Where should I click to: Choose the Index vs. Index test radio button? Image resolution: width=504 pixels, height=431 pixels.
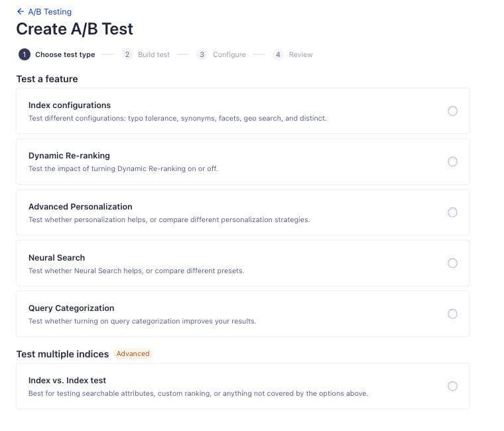pyautogui.click(x=452, y=386)
